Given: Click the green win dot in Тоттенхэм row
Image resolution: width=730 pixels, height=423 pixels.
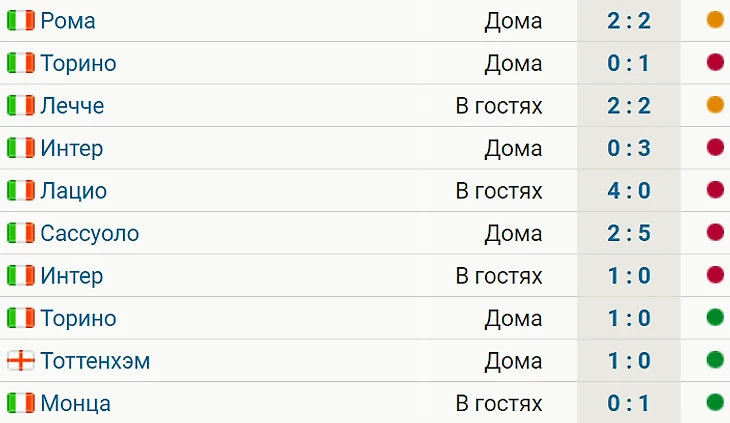Looking at the screenshot, I should click(714, 361).
